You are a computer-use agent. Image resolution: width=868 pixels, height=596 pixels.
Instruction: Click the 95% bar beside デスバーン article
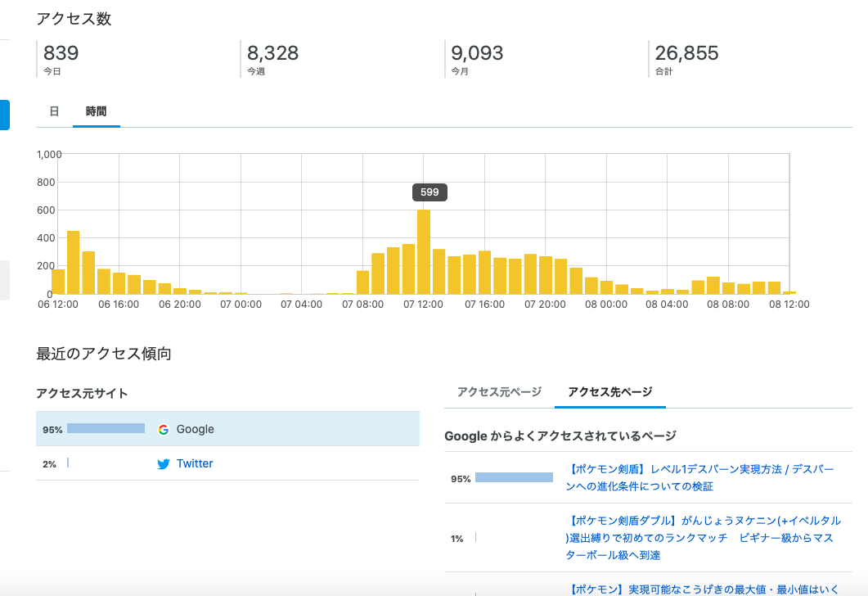[515, 477]
